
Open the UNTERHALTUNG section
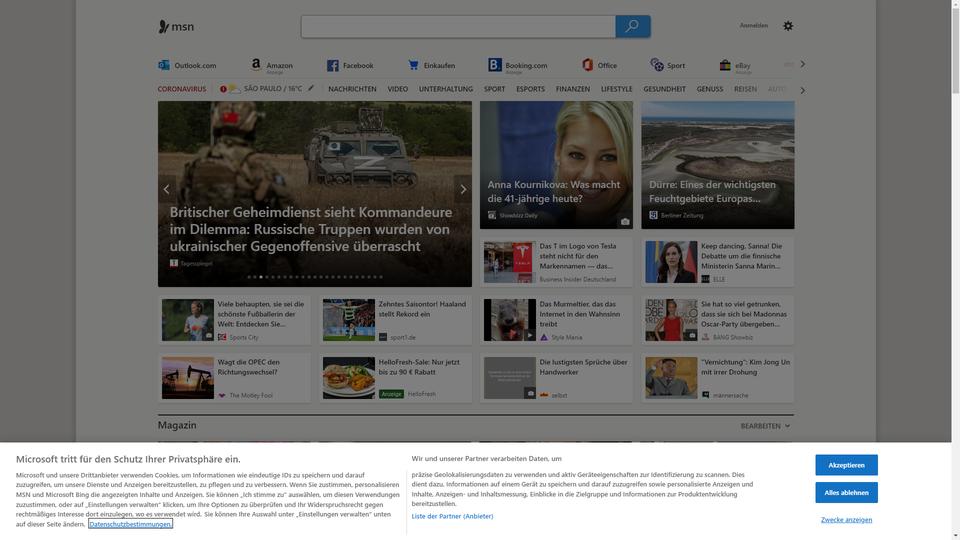446,89
